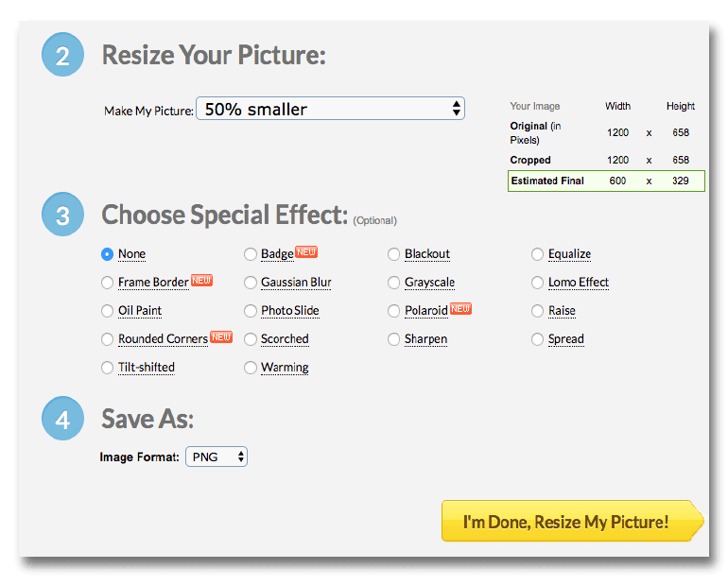Image resolution: width=728 pixels, height=586 pixels.
Task: Click the step 4 circle icon
Action: coord(62,419)
